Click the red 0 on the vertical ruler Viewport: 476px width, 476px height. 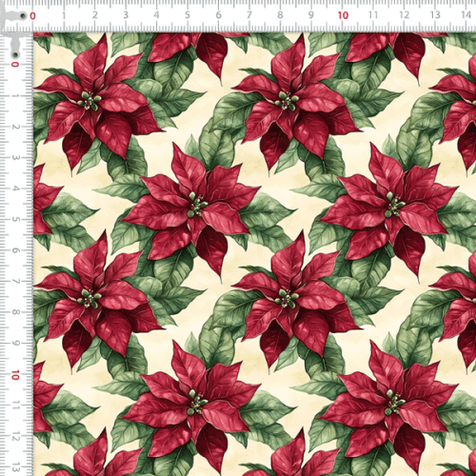(x=15, y=65)
